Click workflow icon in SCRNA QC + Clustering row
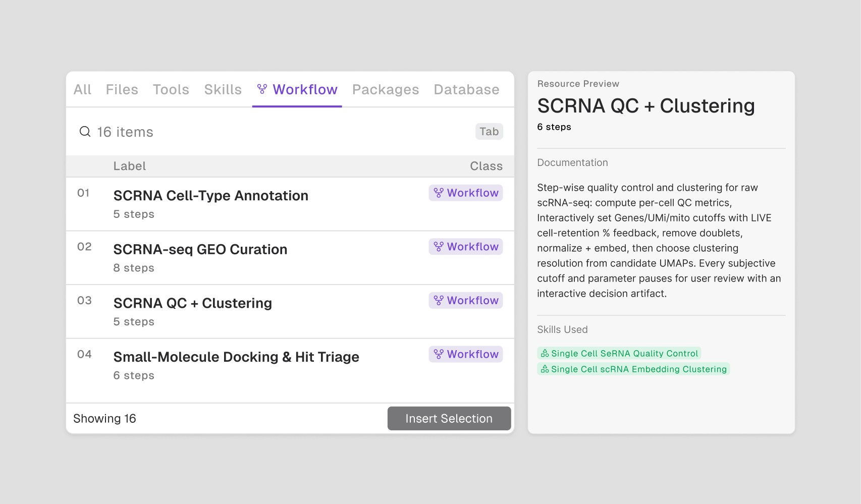The width and height of the screenshot is (861, 504). (x=439, y=300)
